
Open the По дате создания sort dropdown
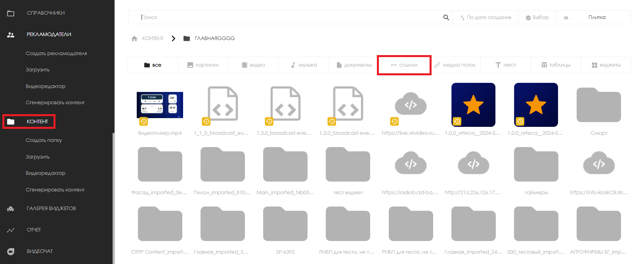tap(486, 17)
